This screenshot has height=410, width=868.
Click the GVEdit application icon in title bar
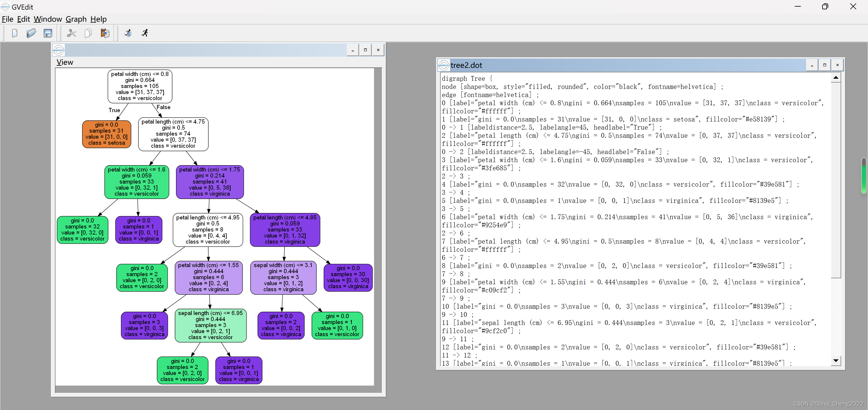point(5,6)
